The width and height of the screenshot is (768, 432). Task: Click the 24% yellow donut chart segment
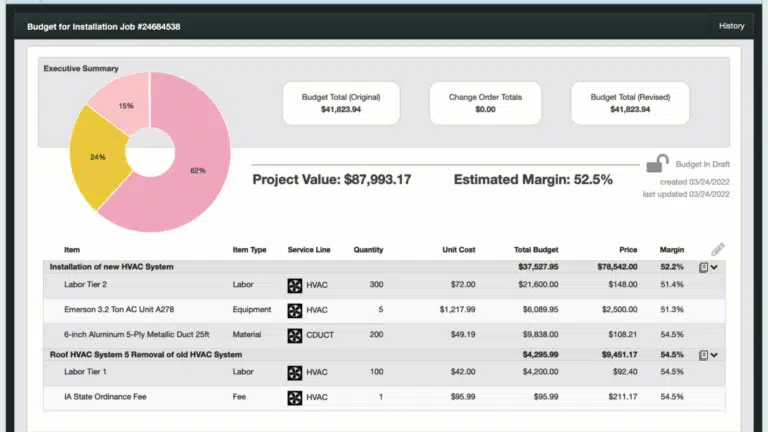[96, 155]
